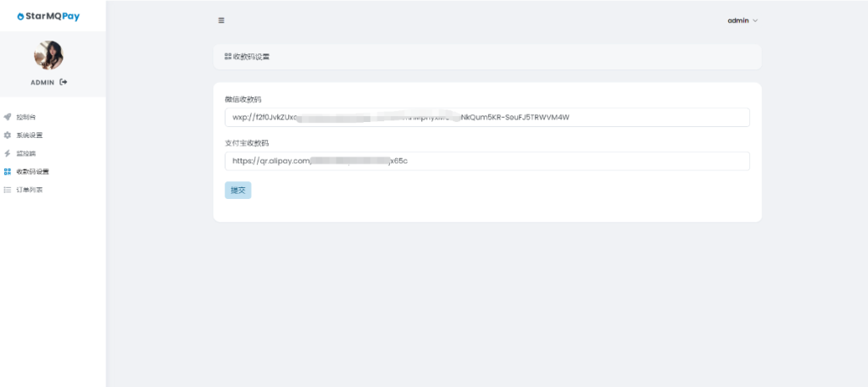868x387 pixels.
Task: Focus the 支付宝收款码 input field
Action: [487, 161]
